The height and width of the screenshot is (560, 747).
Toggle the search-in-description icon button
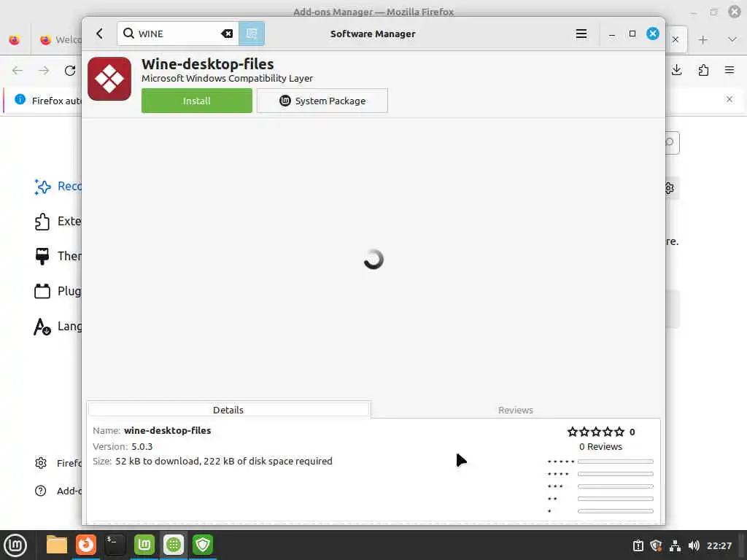tap(252, 34)
